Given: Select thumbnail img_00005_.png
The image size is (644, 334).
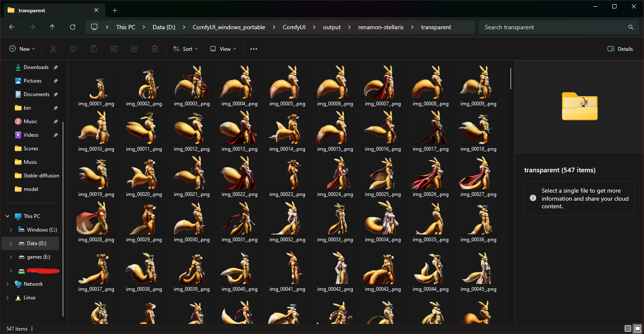Looking at the screenshot, I should 288,82.
